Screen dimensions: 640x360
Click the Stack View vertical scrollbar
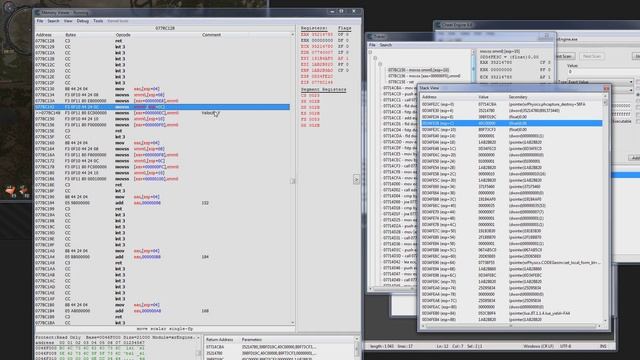point(605,208)
